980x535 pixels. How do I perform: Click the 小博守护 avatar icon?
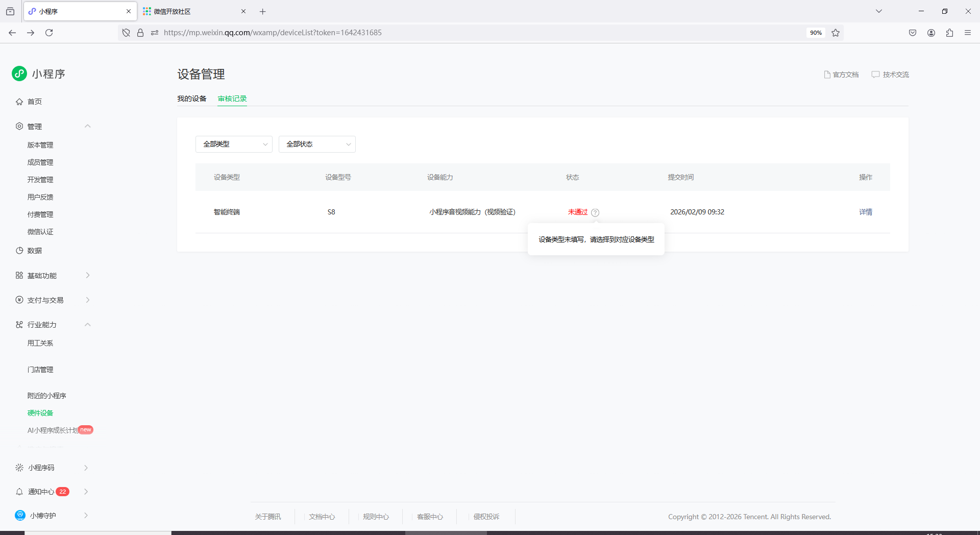pyautogui.click(x=20, y=516)
